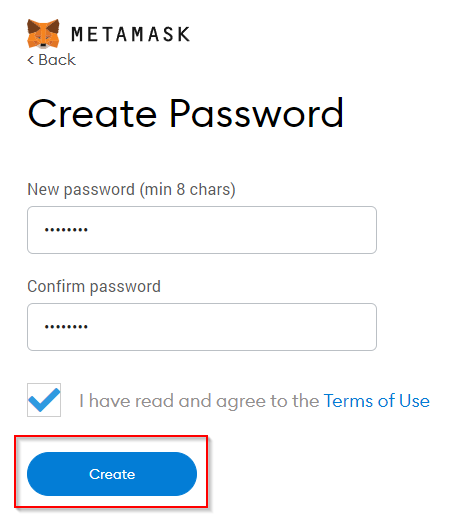Focus the New password input field

click(202, 230)
